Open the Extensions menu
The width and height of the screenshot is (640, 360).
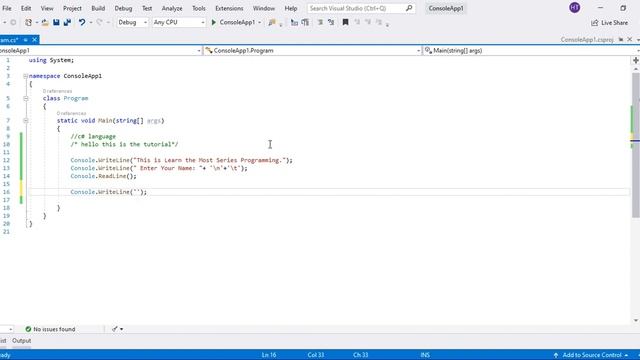[229, 8]
